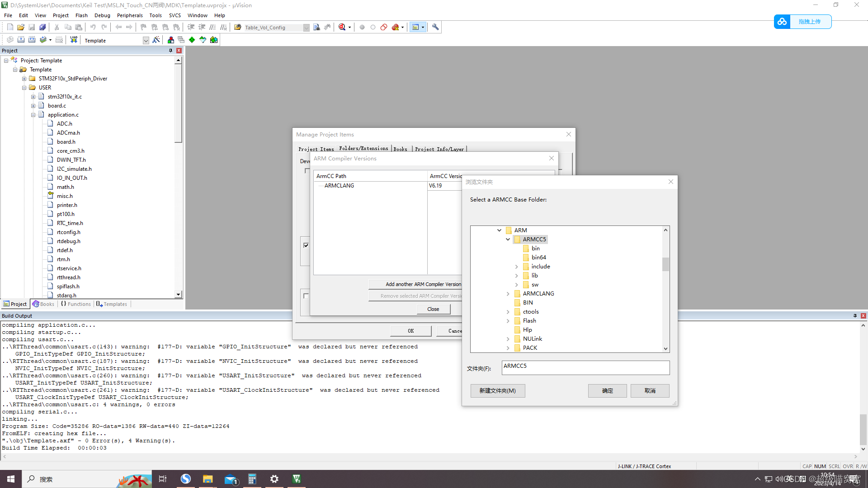This screenshot has width=868, height=488.
Task: Open Options for Target magic wand icon
Action: [x=156, y=40]
